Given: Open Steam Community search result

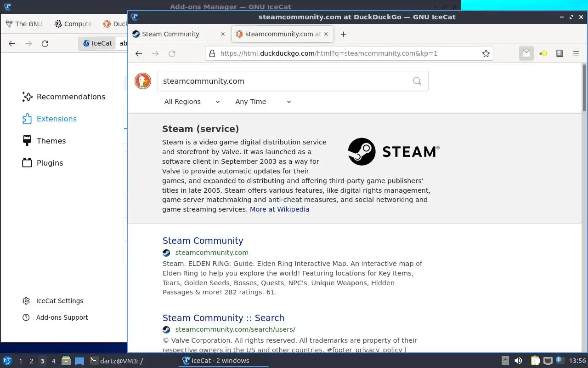Looking at the screenshot, I should pos(203,241).
